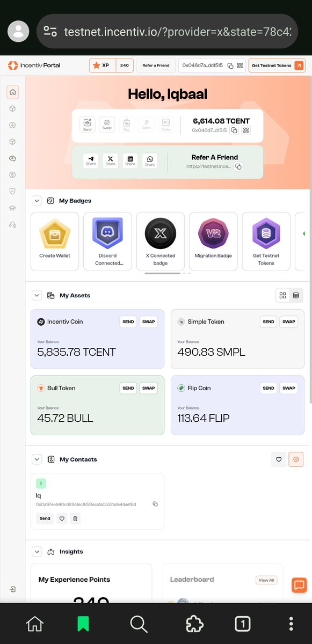Open the shield sidebar icon

point(12,192)
